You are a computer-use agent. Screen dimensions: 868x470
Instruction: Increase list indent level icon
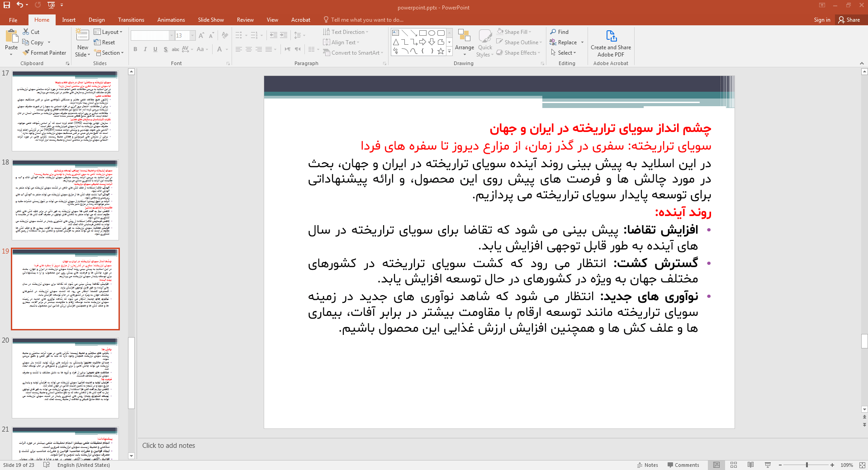point(284,35)
